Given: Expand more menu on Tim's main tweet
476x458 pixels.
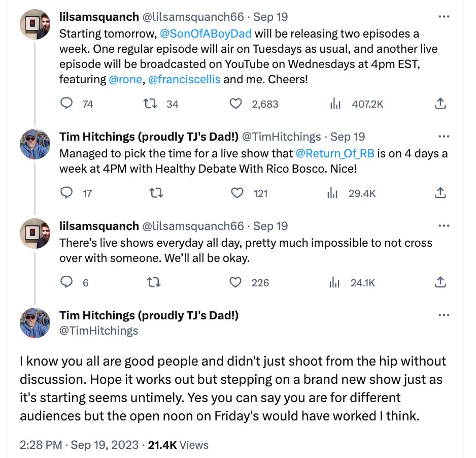Looking at the screenshot, I should point(444,315).
